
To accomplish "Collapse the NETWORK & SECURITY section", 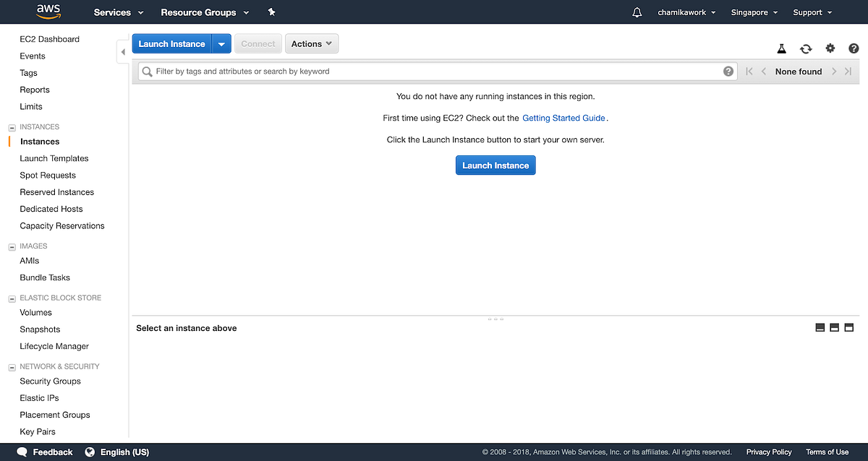I will click(11, 366).
